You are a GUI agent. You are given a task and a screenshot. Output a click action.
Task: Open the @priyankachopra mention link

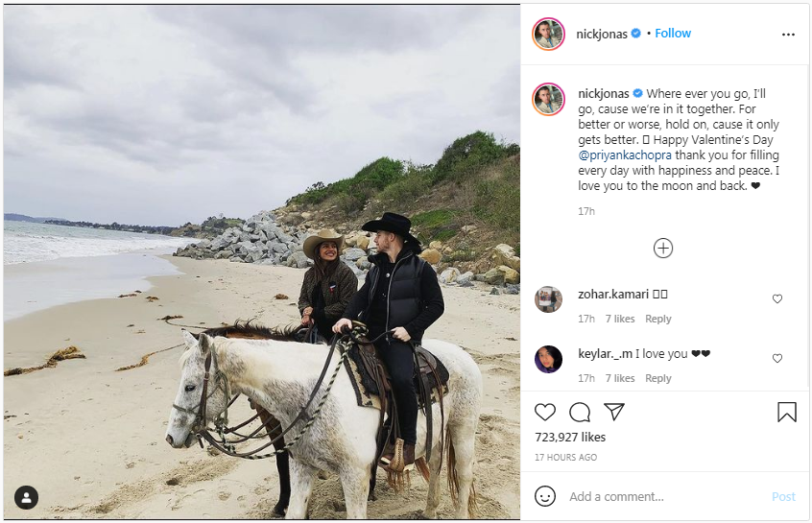625,155
